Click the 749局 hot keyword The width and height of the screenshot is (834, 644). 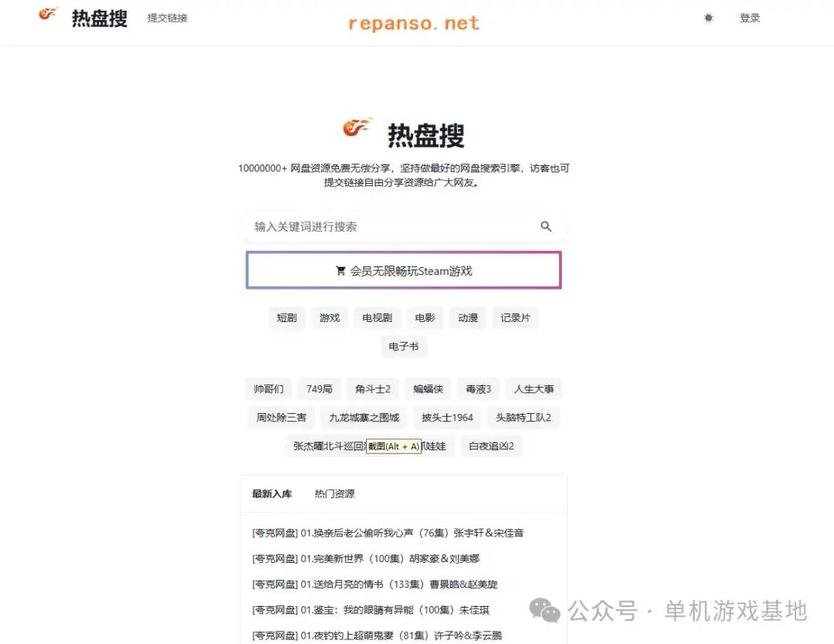(x=319, y=389)
